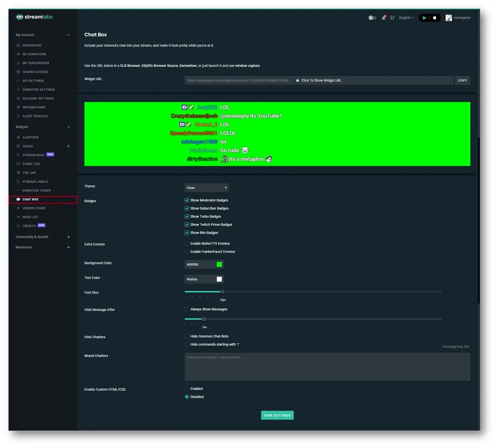Click Stream Labels icon

point(18,182)
